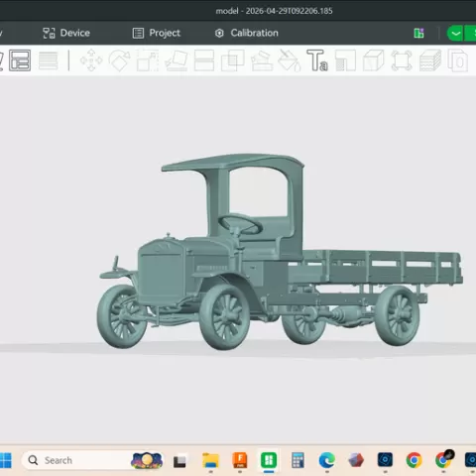Click the model title text in title bar
The image size is (476, 476).
[x=274, y=11]
